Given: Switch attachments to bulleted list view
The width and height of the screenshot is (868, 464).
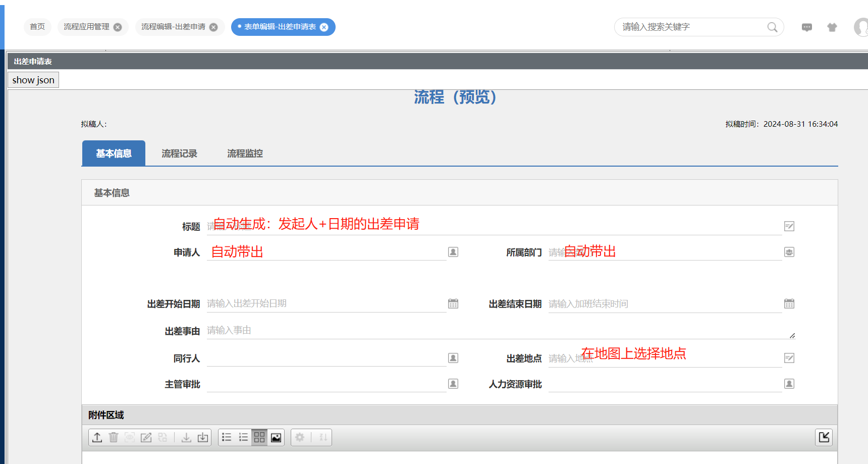Looking at the screenshot, I should click(227, 437).
